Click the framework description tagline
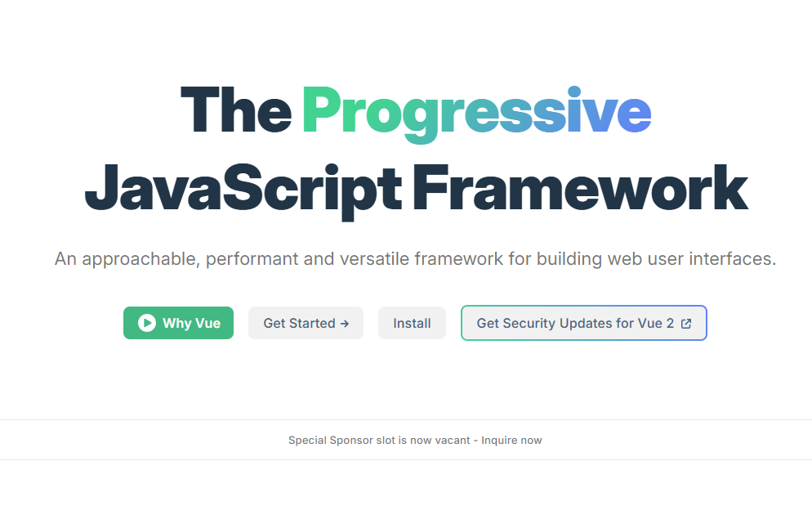This screenshot has width=812, height=506. click(415, 258)
